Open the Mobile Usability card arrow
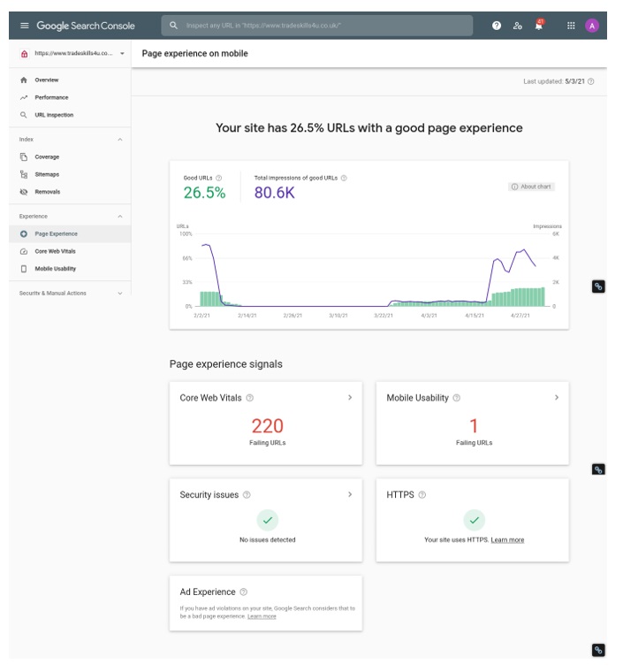Viewport: 623px width, 672px height. click(557, 398)
